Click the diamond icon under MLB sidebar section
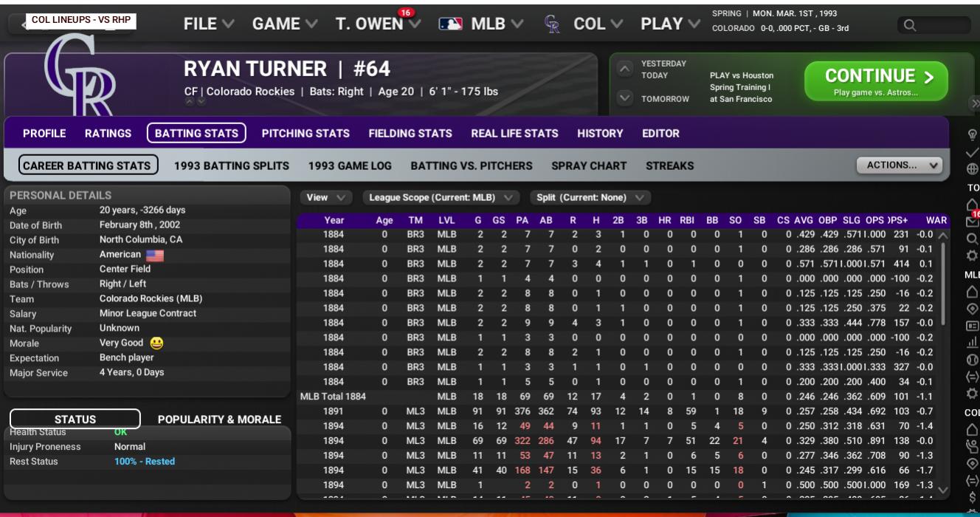 [973, 309]
